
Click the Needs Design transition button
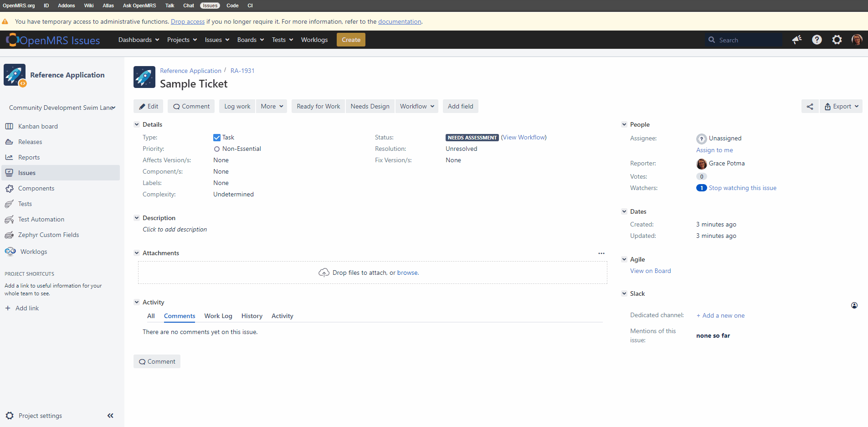point(370,106)
